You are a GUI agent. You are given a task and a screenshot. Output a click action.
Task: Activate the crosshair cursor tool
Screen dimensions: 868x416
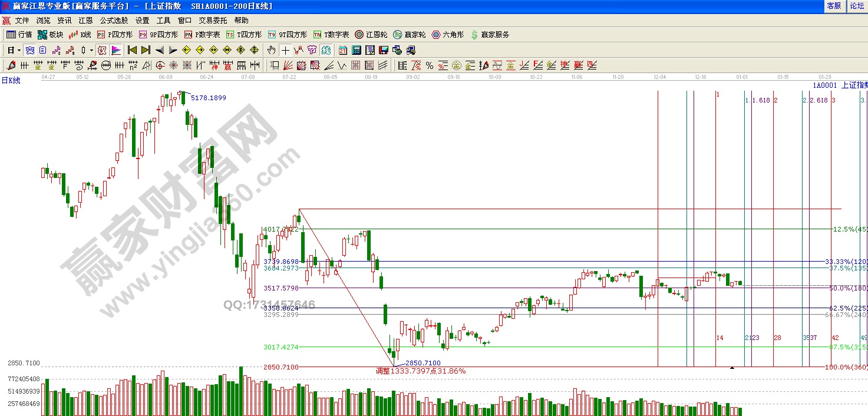coord(285,50)
